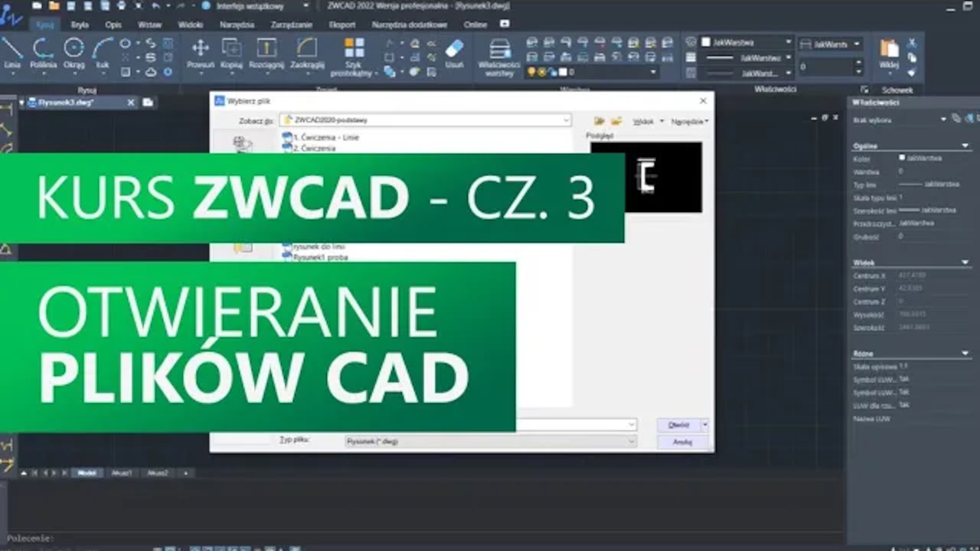Click the print icon in quick toolbar
The image size is (980, 551).
point(119,5)
